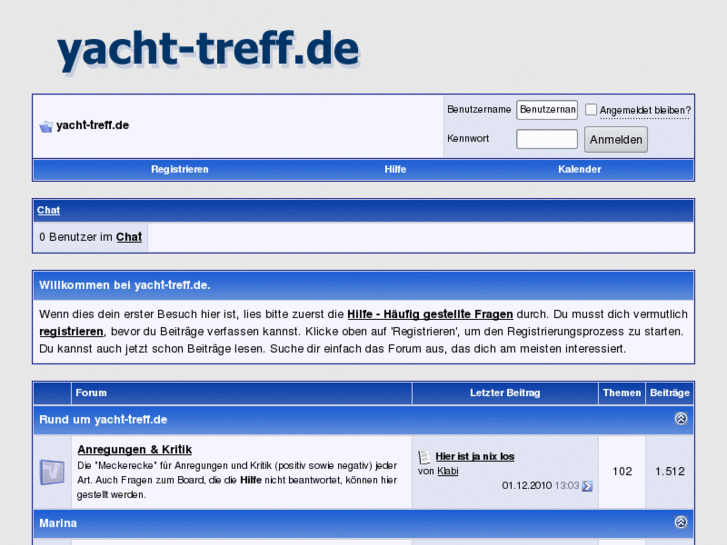
Task: Click the Angemeldet bleiben? label
Action: [645, 110]
